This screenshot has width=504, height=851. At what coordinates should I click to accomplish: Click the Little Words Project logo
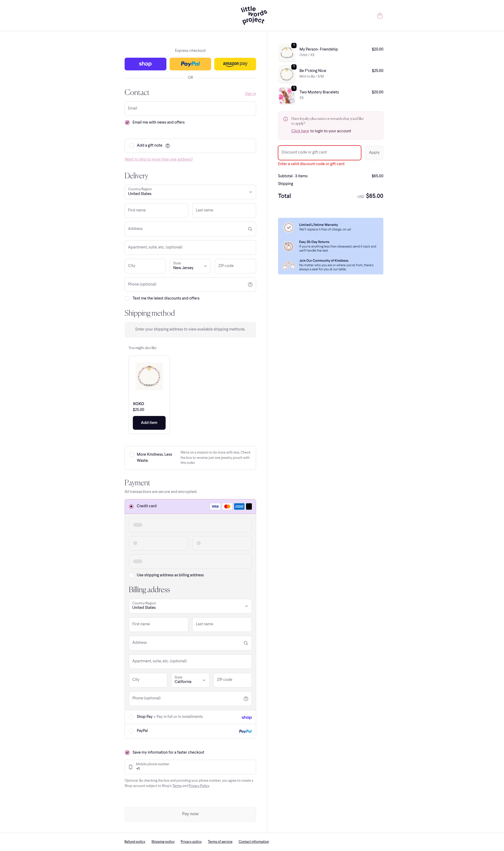tap(254, 15)
